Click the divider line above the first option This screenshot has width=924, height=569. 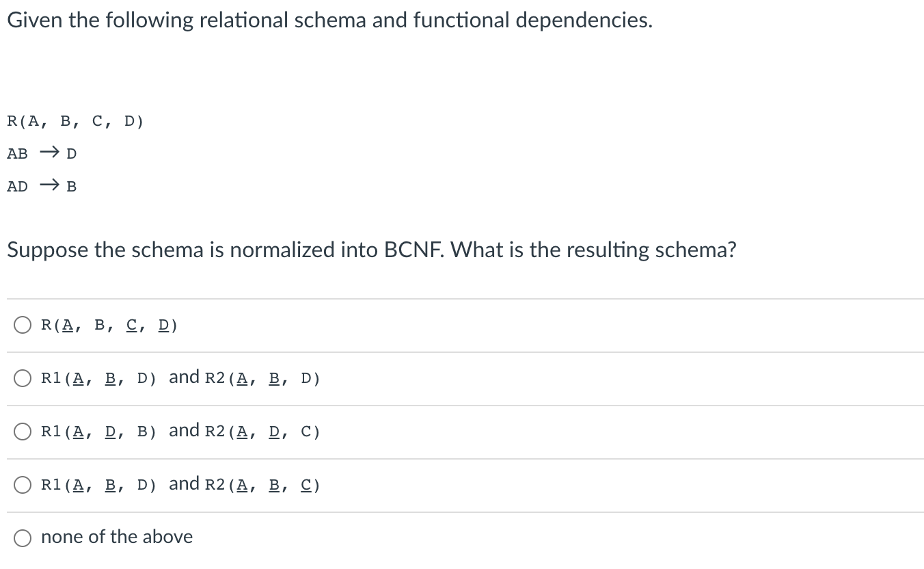coord(462,297)
